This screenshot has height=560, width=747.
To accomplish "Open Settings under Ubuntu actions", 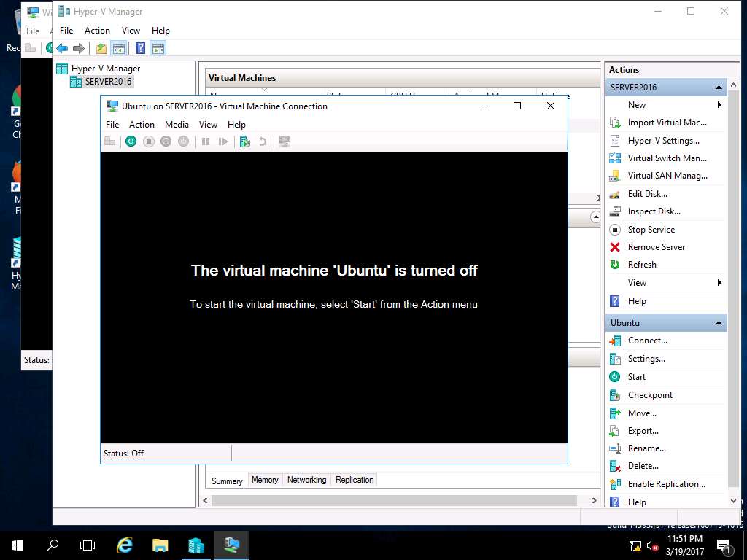I will tap(646, 359).
